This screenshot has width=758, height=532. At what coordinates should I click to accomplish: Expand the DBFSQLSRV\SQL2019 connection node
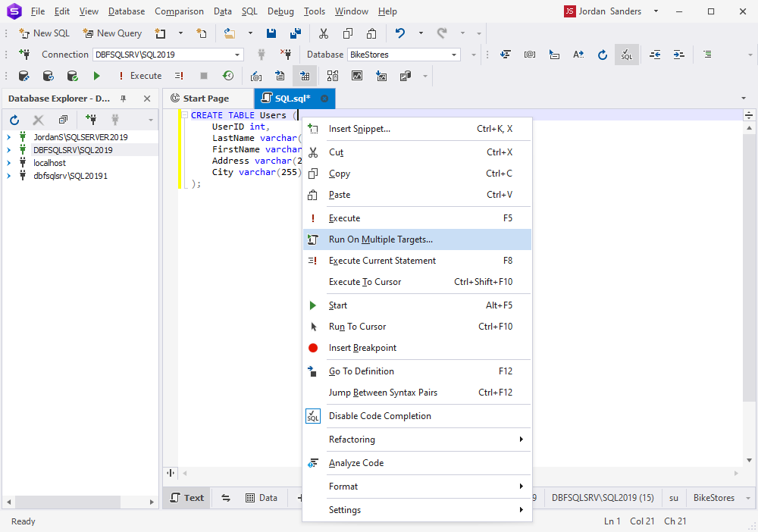[x=8, y=150]
